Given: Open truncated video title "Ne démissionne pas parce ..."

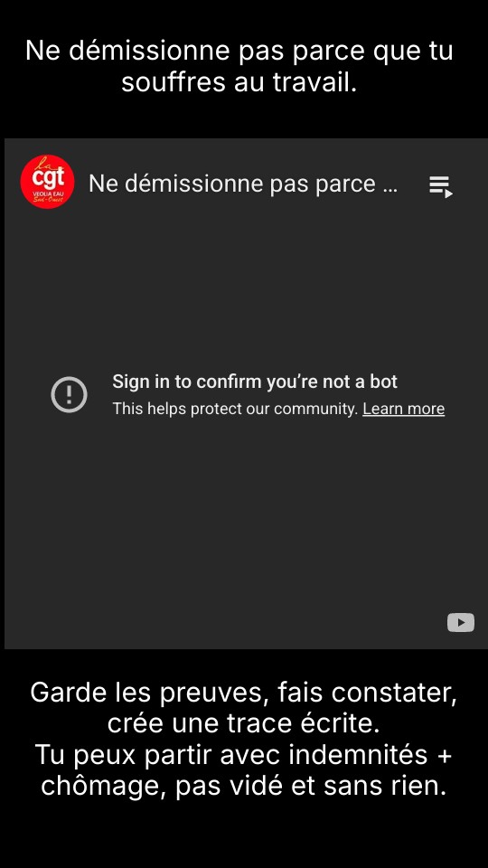Looking at the screenshot, I should (x=243, y=184).
